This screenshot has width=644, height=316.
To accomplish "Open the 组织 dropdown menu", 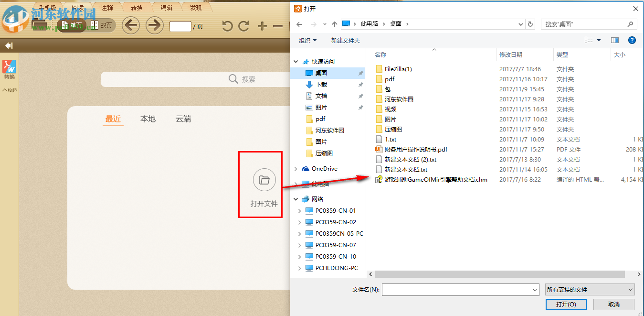I will click(307, 40).
